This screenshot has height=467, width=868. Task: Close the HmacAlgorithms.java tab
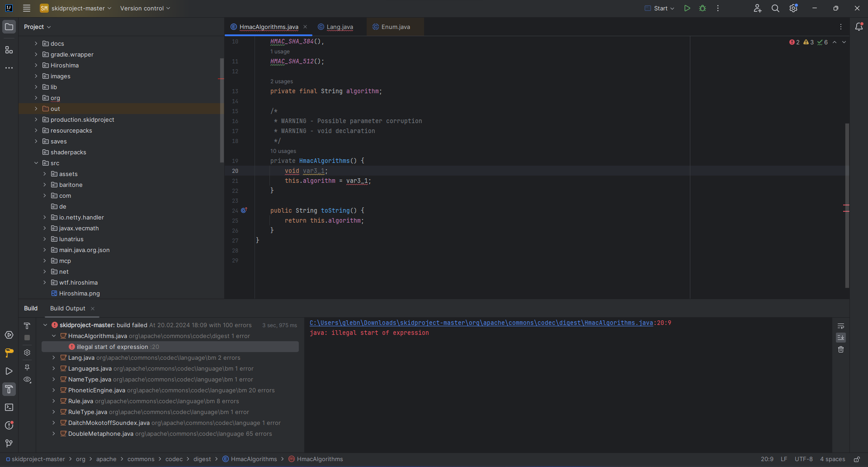point(305,27)
